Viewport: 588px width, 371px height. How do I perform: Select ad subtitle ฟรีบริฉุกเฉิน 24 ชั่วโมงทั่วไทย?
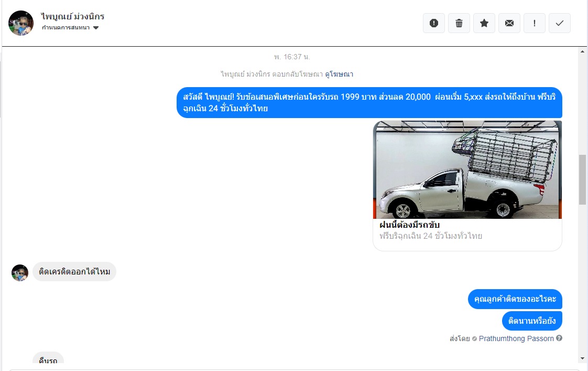coord(430,236)
